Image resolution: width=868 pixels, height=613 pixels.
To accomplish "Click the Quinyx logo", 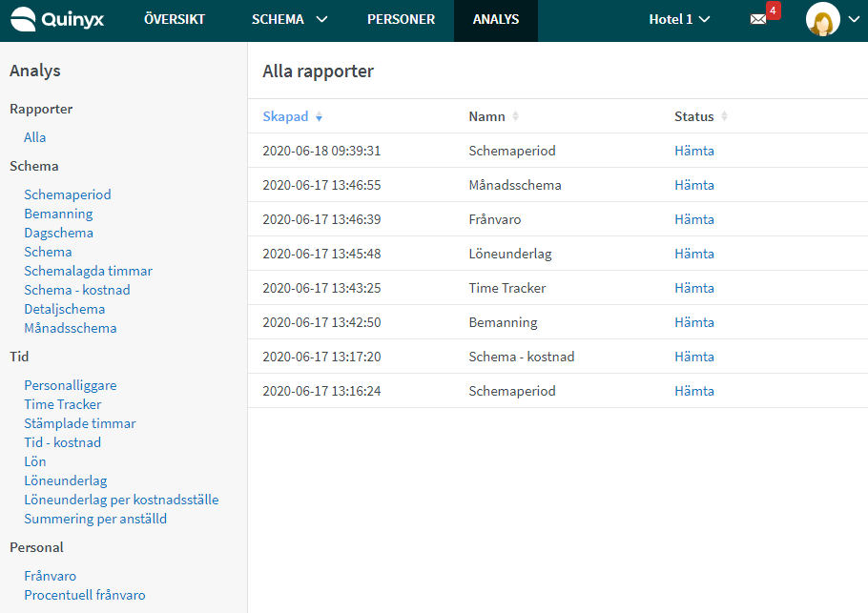I will [57, 19].
